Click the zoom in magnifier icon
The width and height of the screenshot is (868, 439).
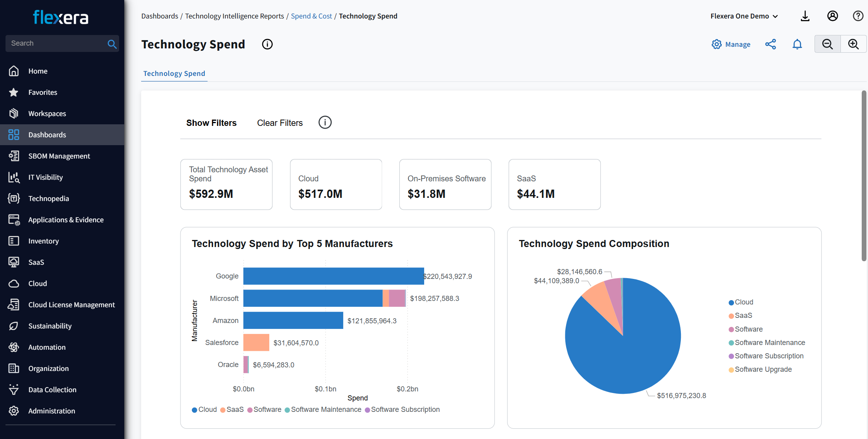(853, 44)
